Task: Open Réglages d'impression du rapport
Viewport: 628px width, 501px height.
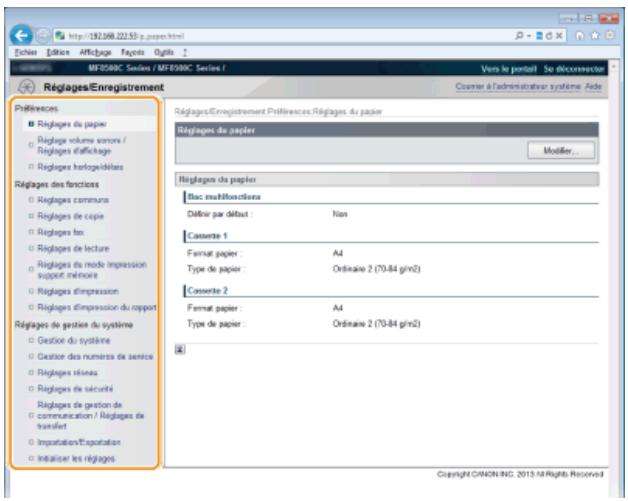Action: pyautogui.click(x=97, y=307)
